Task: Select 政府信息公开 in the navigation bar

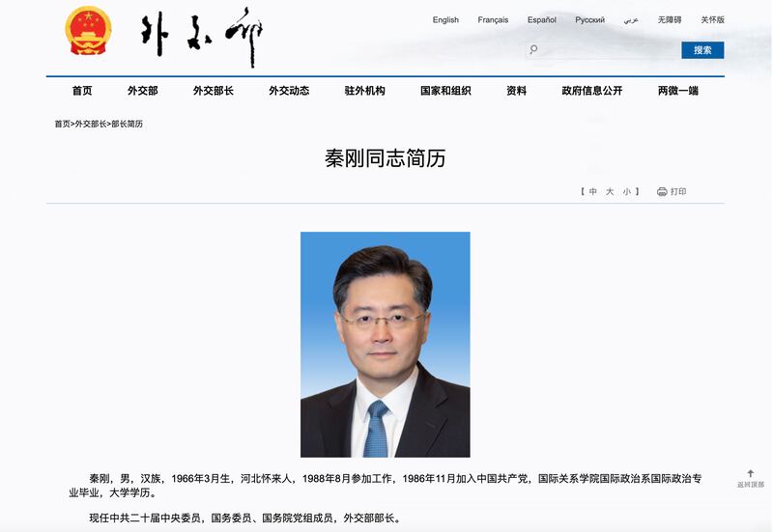Action: click(591, 91)
